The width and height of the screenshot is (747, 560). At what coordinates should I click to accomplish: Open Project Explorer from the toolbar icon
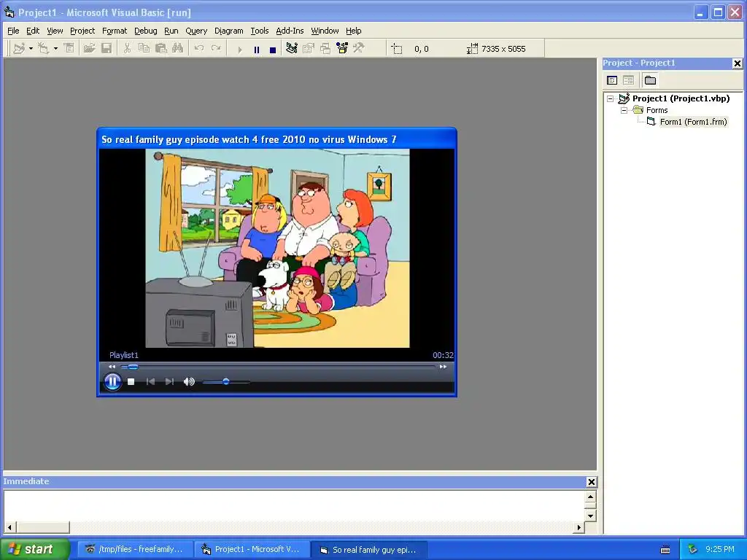[x=292, y=49]
